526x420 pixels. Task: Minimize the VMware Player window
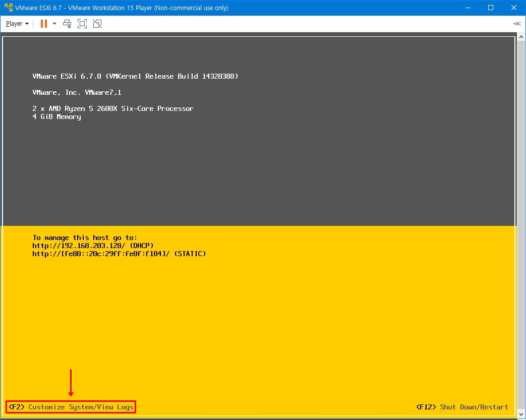point(469,8)
